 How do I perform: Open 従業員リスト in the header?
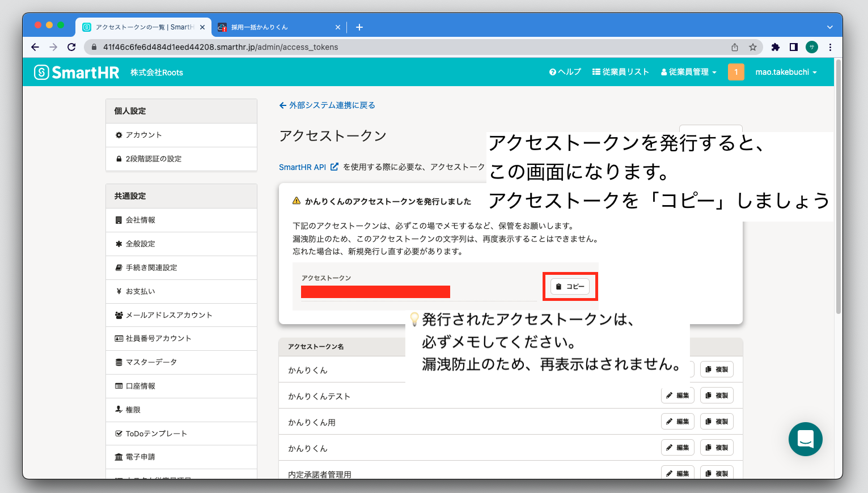tap(621, 72)
